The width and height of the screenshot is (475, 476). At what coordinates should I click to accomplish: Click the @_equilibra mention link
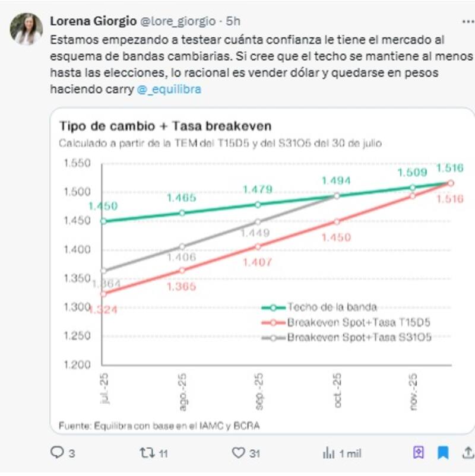click(x=169, y=90)
